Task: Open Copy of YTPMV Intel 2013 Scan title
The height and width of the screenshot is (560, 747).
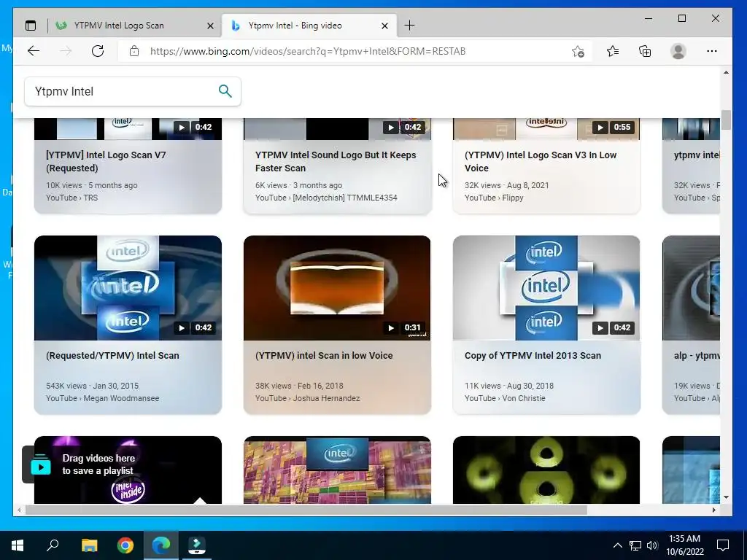Action: pyautogui.click(x=533, y=355)
